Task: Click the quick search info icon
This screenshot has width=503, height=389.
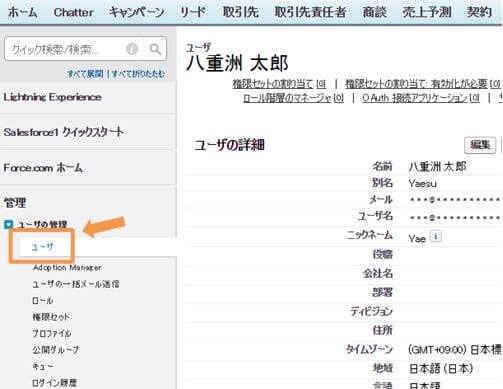Action: [x=132, y=49]
